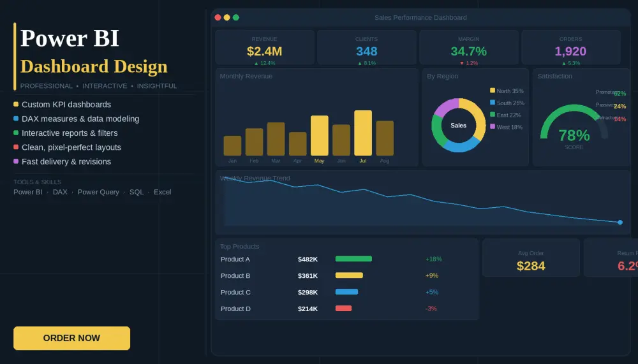This screenshot has height=364, width=638.
Task: Click the blue South 25% legend swatch
Action: coord(493,103)
